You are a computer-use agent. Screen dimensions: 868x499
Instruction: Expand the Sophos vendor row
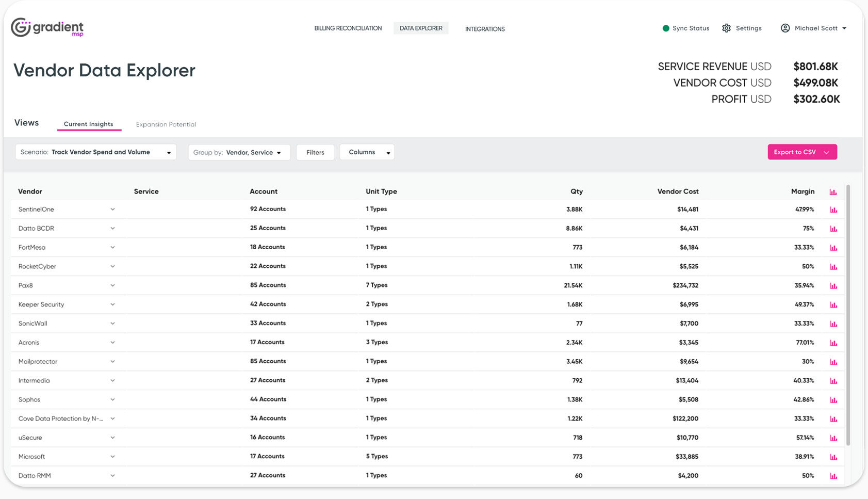[x=112, y=399]
